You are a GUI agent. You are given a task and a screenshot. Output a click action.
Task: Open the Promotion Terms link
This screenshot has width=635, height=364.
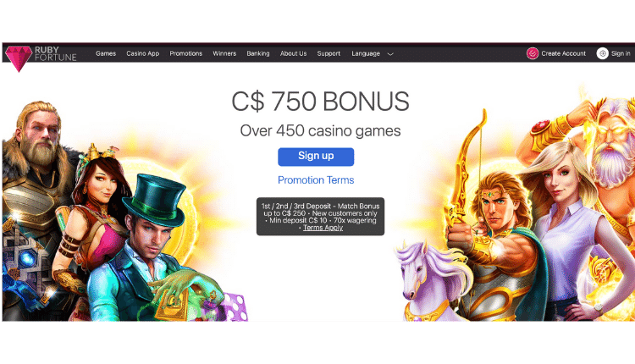coord(316,179)
